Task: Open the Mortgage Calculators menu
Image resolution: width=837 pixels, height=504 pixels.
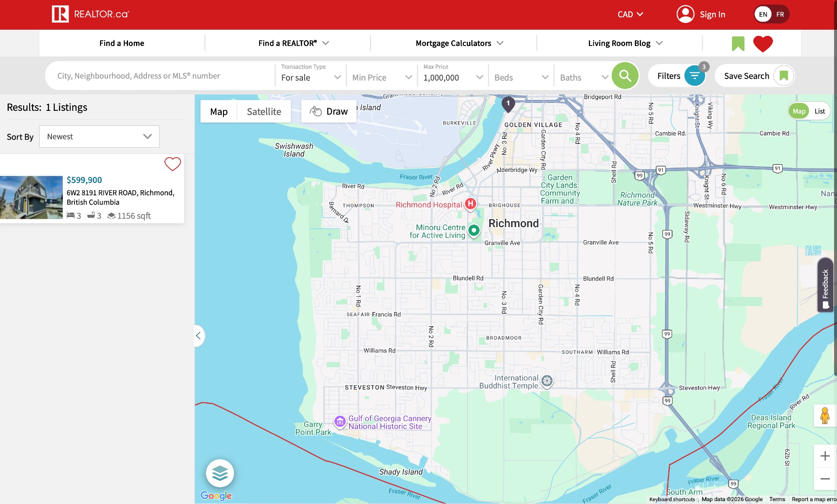Action: (459, 43)
